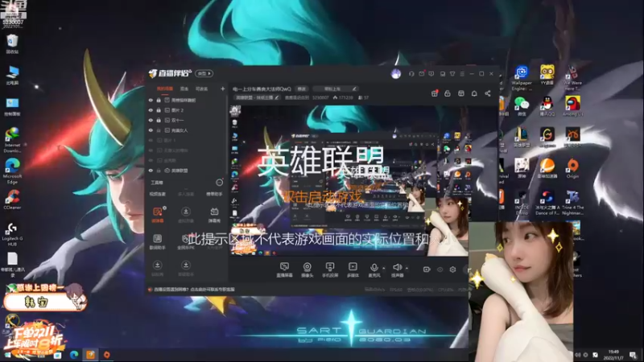Open settings gear on the 读弹幕 tool
The width and height of the screenshot is (644, 362).
pyautogui.click(x=165, y=208)
